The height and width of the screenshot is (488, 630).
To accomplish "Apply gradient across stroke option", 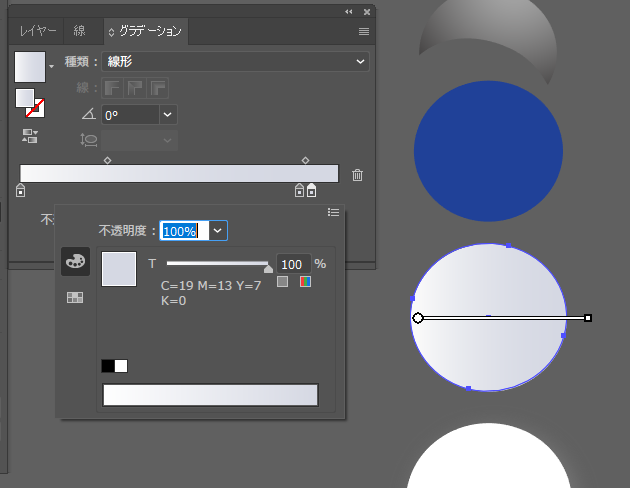I will click(x=158, y=88).
